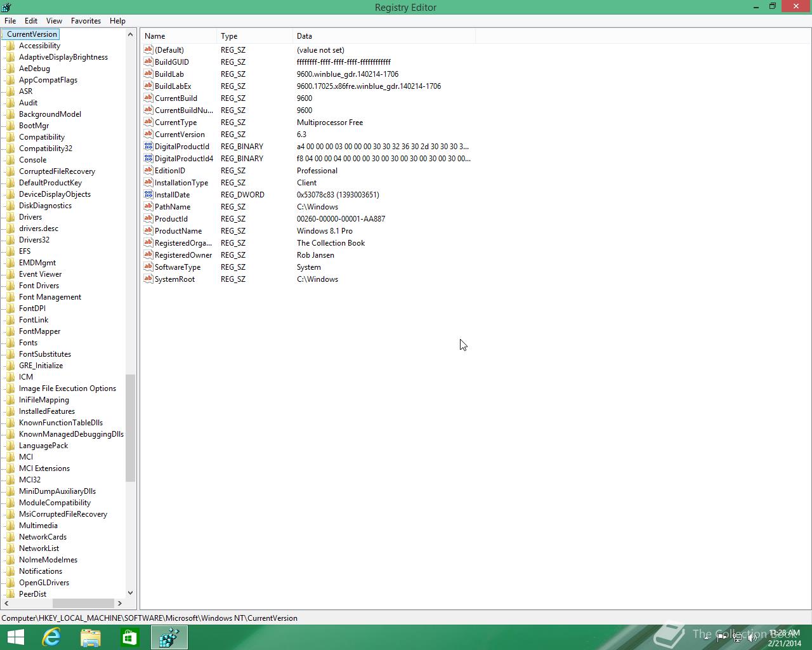Image resolution: width=812 pixels, height=650 pixels.
Task: Click the Drivers32 key folder icon
Action: (10, 240)
